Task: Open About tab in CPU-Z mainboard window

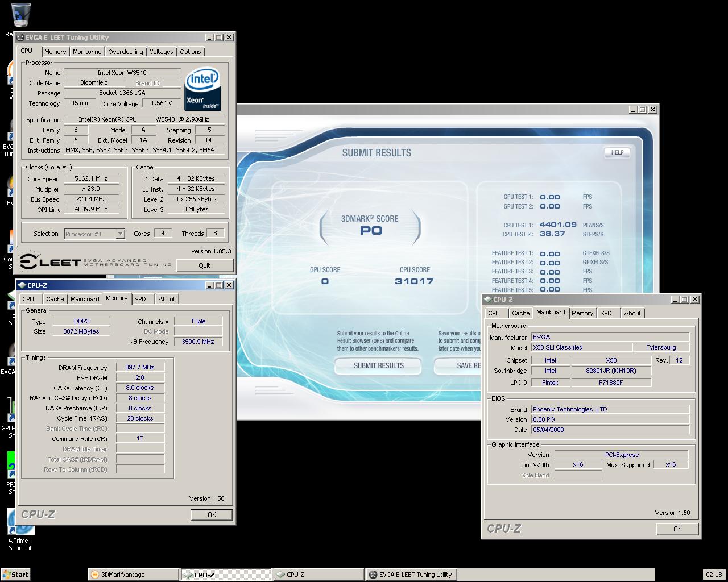Action: click(632, 313)
